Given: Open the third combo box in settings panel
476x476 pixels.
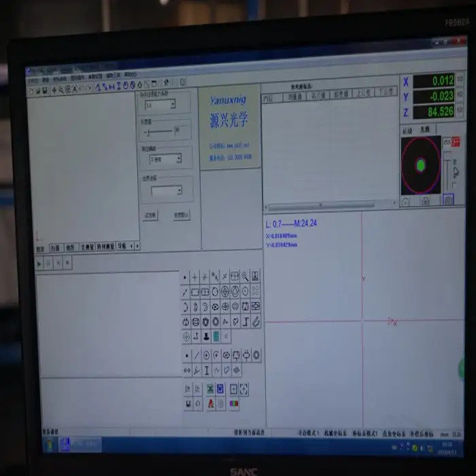Looking at the screenshot, I should 179,158.
